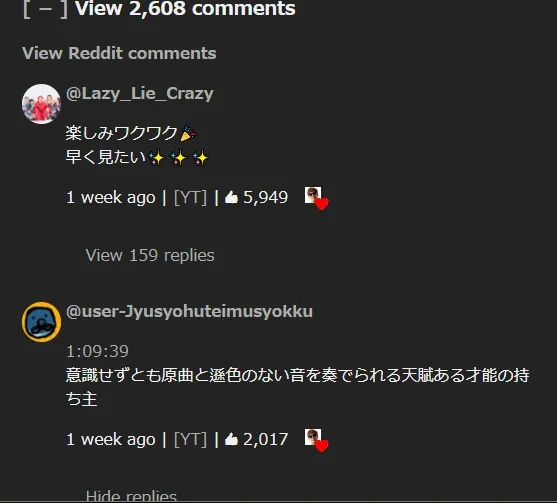Open the View 2,608 comments heading

pos(185,9)
